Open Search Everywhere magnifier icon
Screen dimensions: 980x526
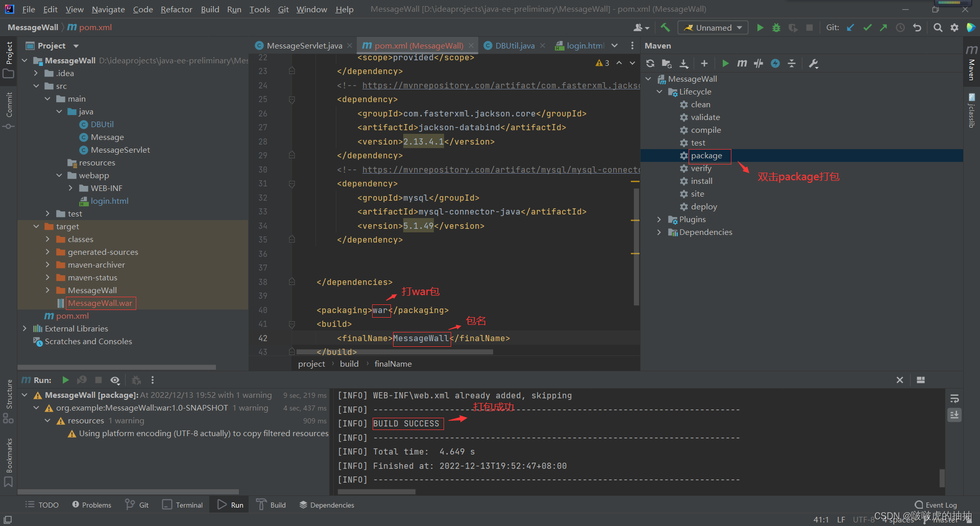tap(938, 28)
